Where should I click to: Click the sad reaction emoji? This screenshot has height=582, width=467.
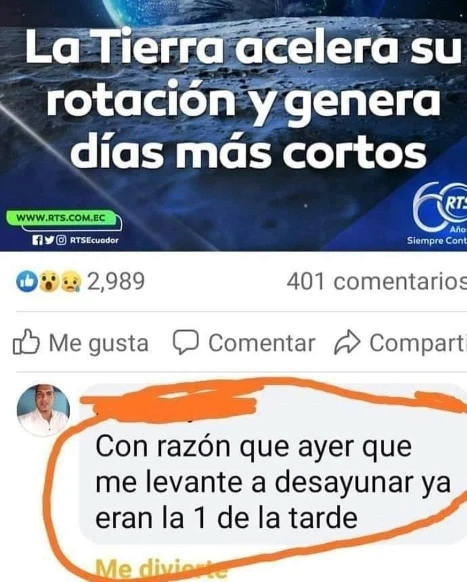click(71, 282)
